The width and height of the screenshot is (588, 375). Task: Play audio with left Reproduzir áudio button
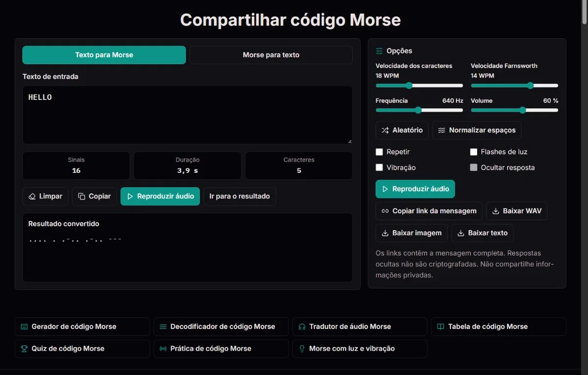point(160,196)
